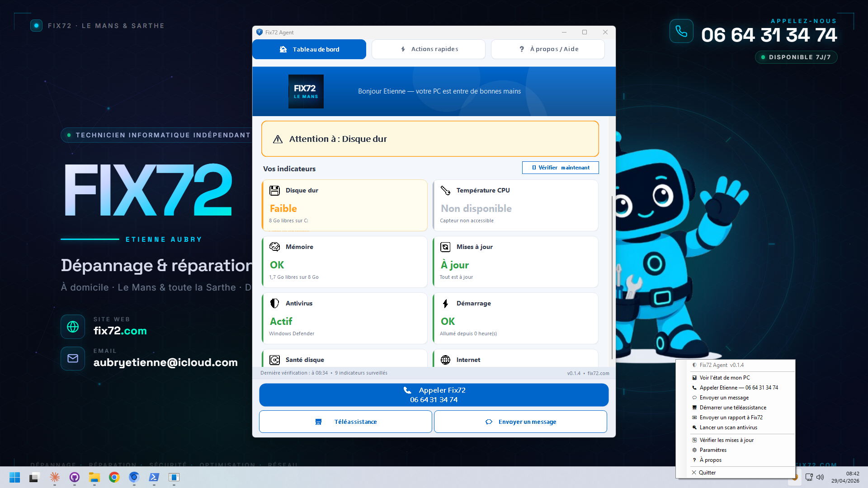The width and height of the screenshot is (868, 488).
Task: Click the Fix72 Agent shield icon in title bar
Action: click(x=259, y=32)
